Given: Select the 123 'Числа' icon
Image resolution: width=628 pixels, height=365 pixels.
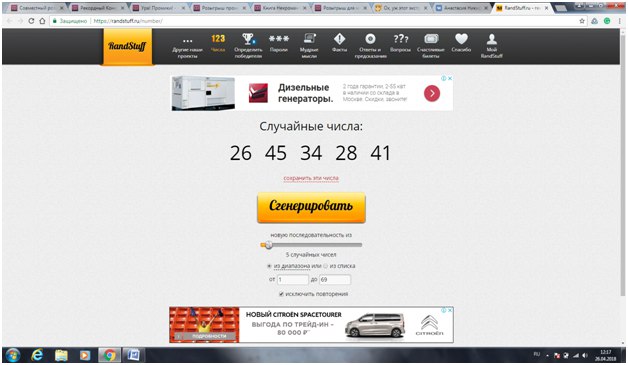Looking at the screenshot, I should tap(218, 39).
